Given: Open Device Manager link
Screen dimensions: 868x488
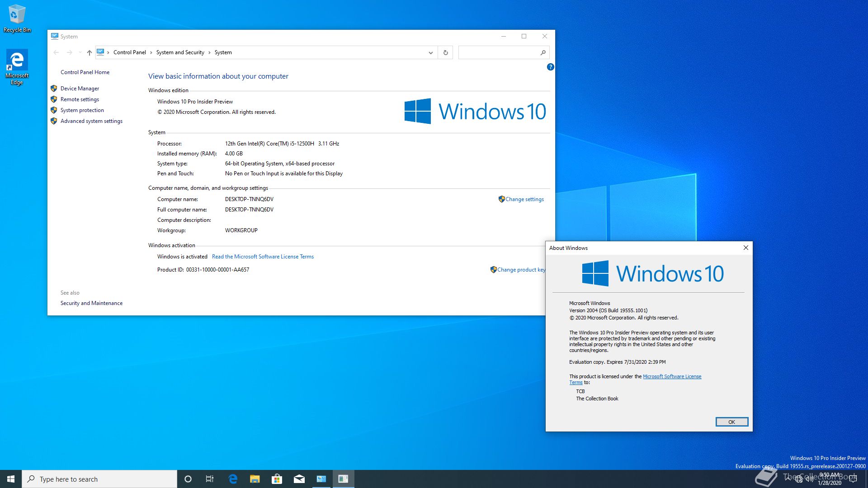Looking at the screenshot, I should click(80, 89).
